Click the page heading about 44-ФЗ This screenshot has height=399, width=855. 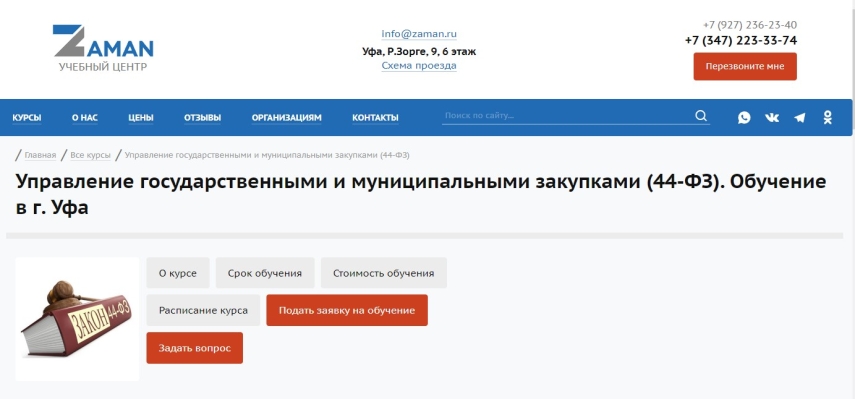click(x=421, y=195)
